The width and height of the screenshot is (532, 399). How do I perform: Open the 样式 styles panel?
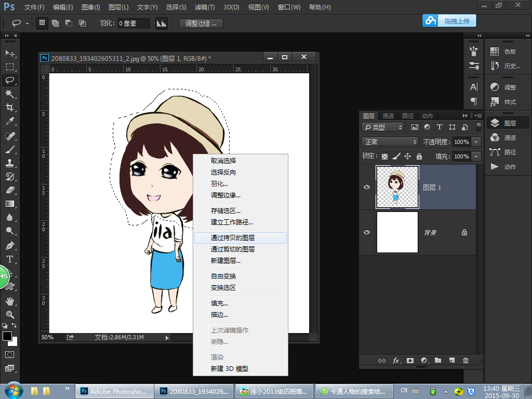pos(503,102)
